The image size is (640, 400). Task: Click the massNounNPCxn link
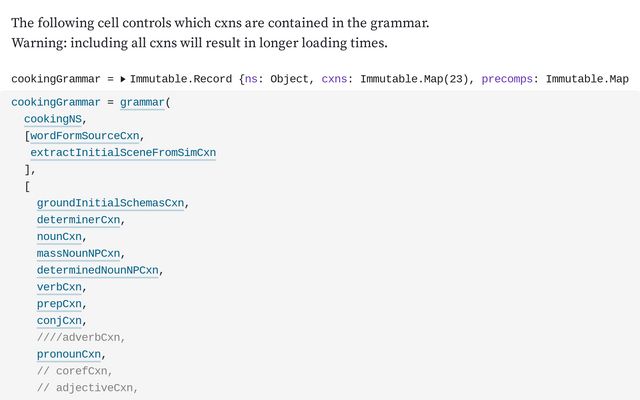(x=79, y=254)
